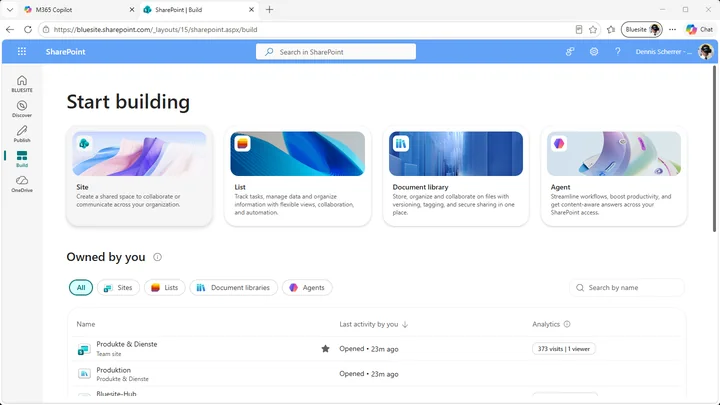Open OneDrive from the sidebar
The height and width of the screenshot is (405, 720).
[22, 184]
